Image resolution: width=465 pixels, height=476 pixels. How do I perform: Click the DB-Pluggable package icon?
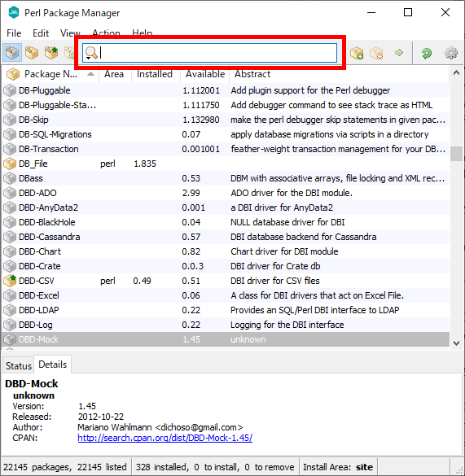(10, 90)
